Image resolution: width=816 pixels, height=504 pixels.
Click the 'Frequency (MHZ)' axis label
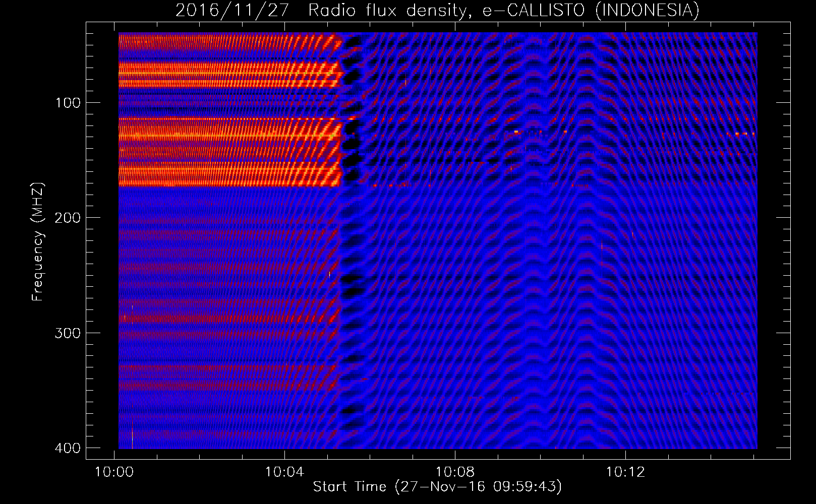(38, 242)
